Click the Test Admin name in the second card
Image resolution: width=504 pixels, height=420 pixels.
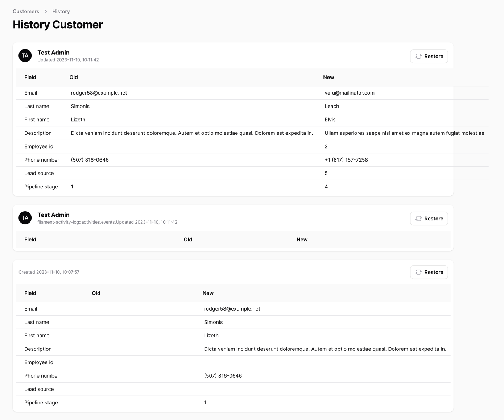(x=53, y=215)
